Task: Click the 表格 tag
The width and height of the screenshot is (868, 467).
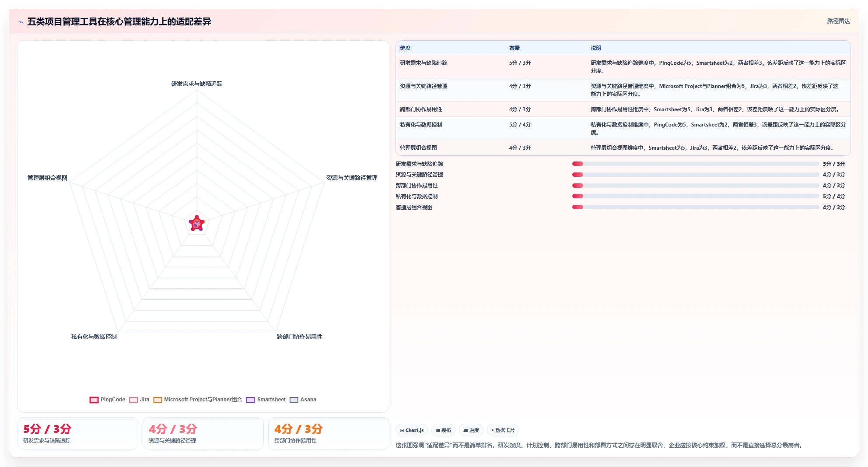Action: pos(444,430)
